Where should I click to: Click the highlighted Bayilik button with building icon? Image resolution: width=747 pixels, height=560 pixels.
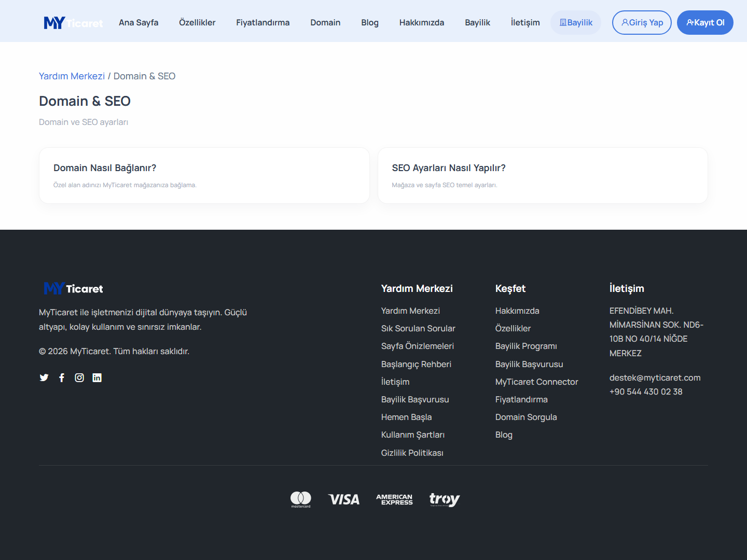(x=576, y=23)
